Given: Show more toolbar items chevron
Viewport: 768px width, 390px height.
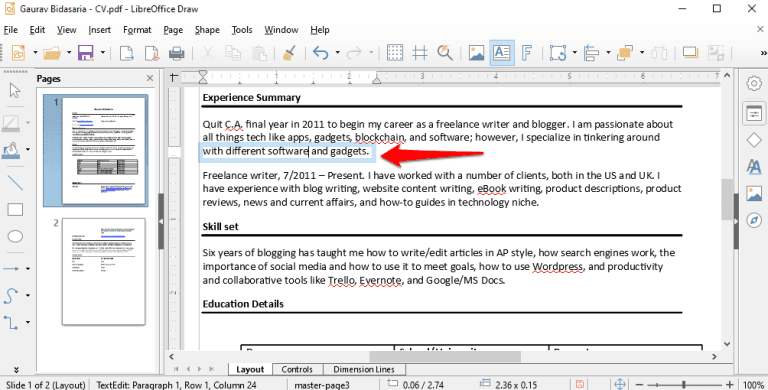Looking at the screenshot, I should 763,53.
